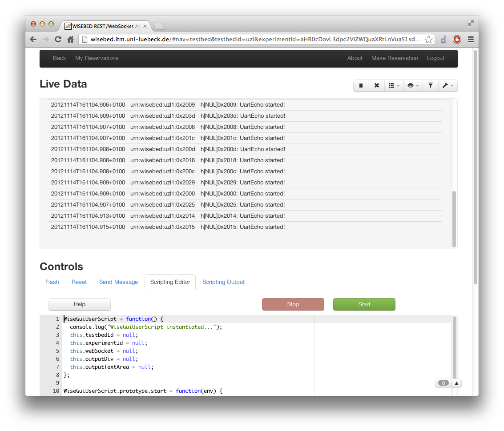Expand the wrench settings dropdown
Screen dimensions: 504x431
(x=448, y=86)
